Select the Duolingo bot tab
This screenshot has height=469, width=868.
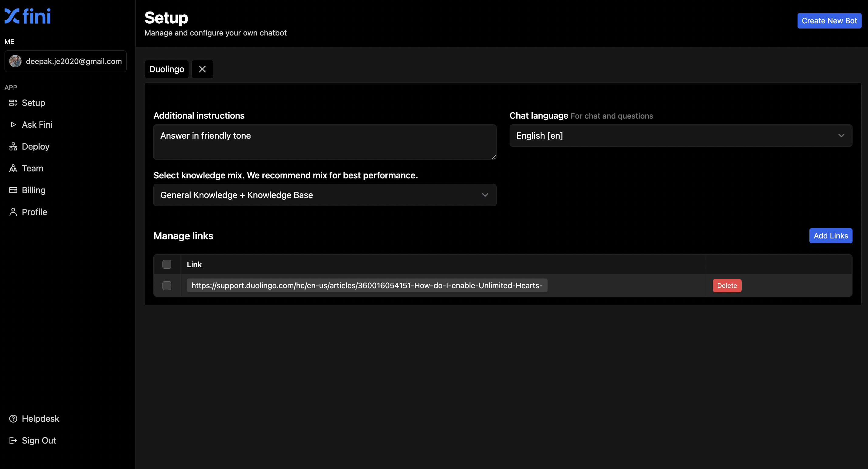[x=166, y=69]
